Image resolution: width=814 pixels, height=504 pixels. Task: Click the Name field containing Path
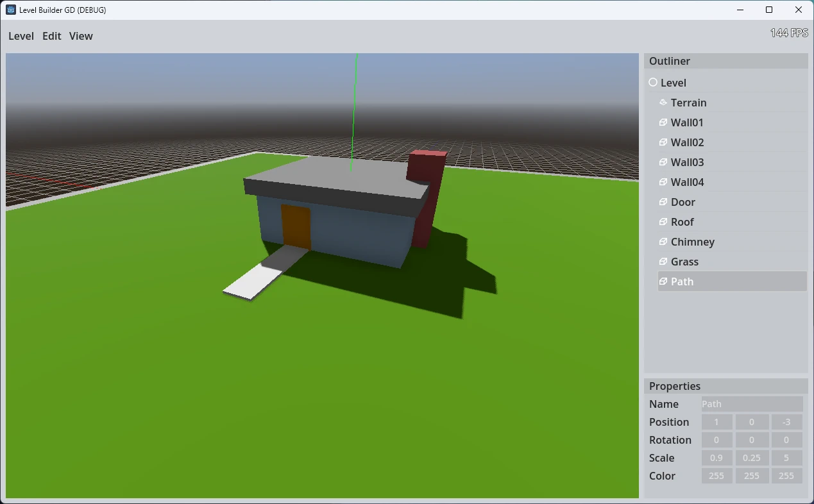tap(752, 404)
